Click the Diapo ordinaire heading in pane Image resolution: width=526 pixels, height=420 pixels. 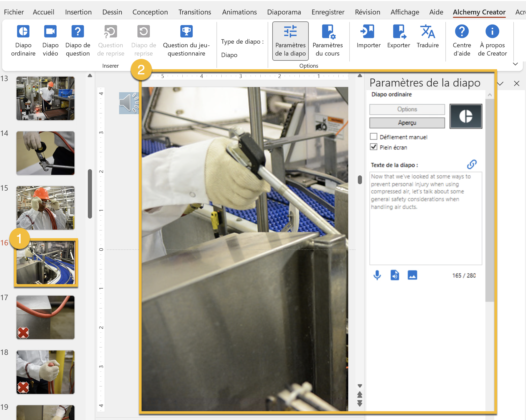click(x=392, y=94)
